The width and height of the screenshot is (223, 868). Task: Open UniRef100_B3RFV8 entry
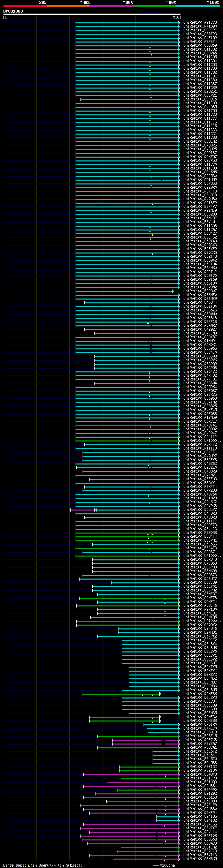coord(200,460)
